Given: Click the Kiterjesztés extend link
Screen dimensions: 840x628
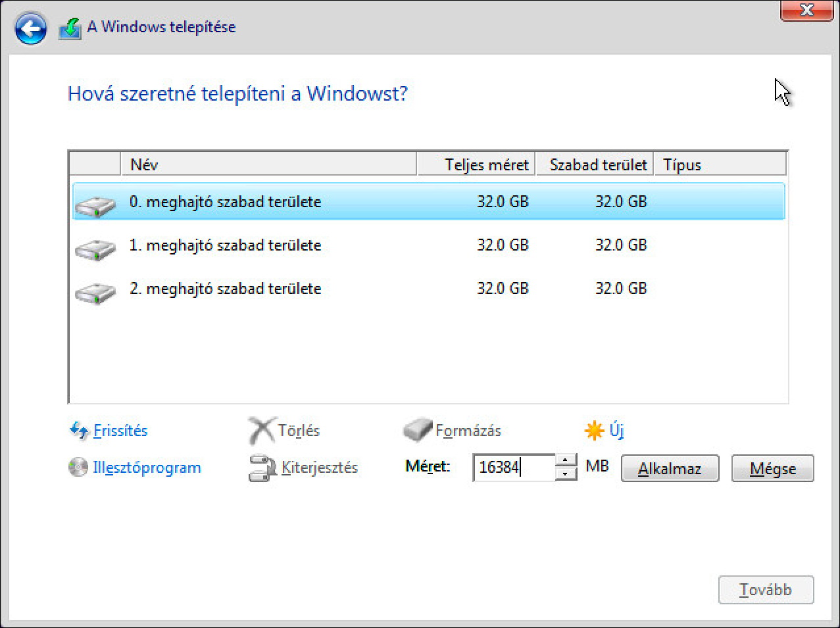Looking at the screenshot, I should [320, 468].
